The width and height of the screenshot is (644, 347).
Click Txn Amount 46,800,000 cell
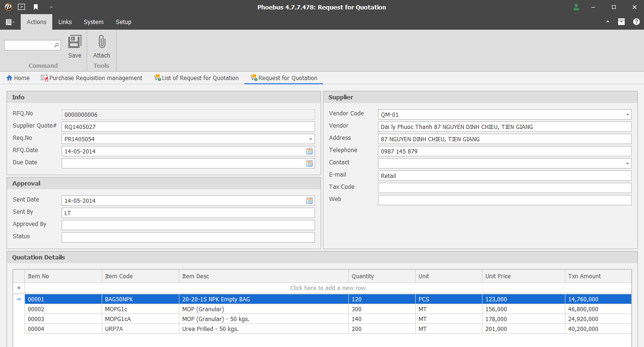tap(598, 309)
